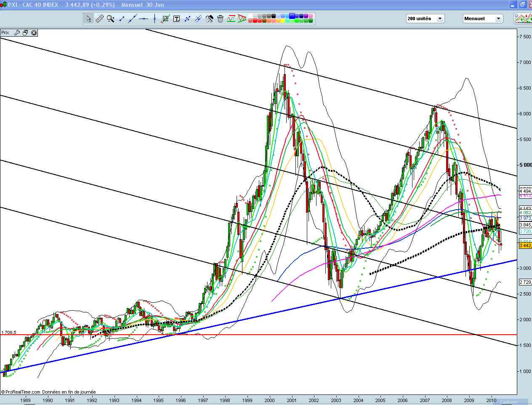This screenshot has width=532, height=405.
Task: Activate the text annotation tool
Action: (x=177, y=19)
